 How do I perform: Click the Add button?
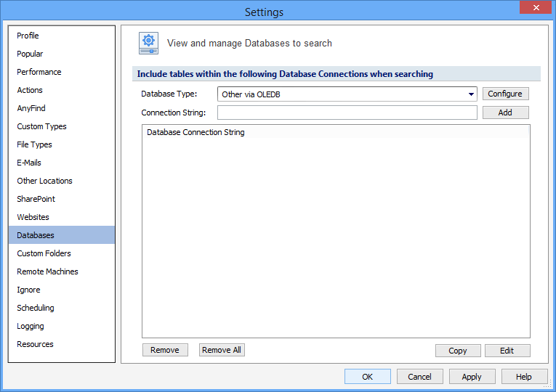click(505, 113)
